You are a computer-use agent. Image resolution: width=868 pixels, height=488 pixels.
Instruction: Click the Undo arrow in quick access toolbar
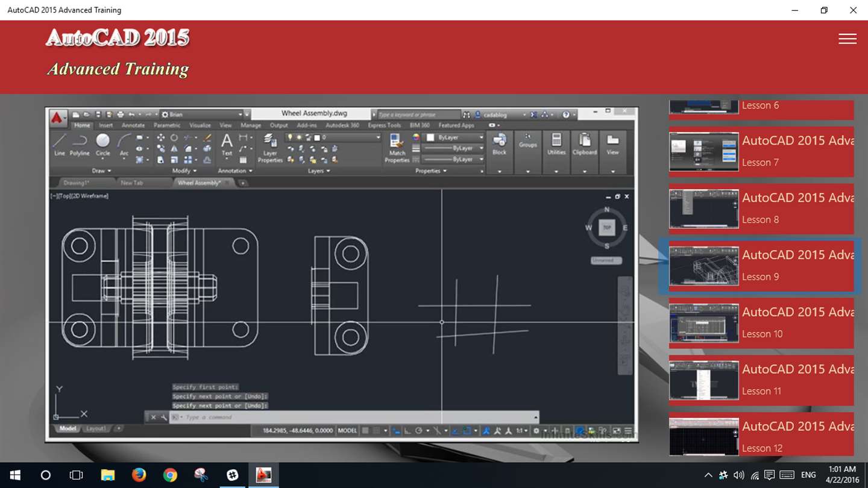coord(131,114)
